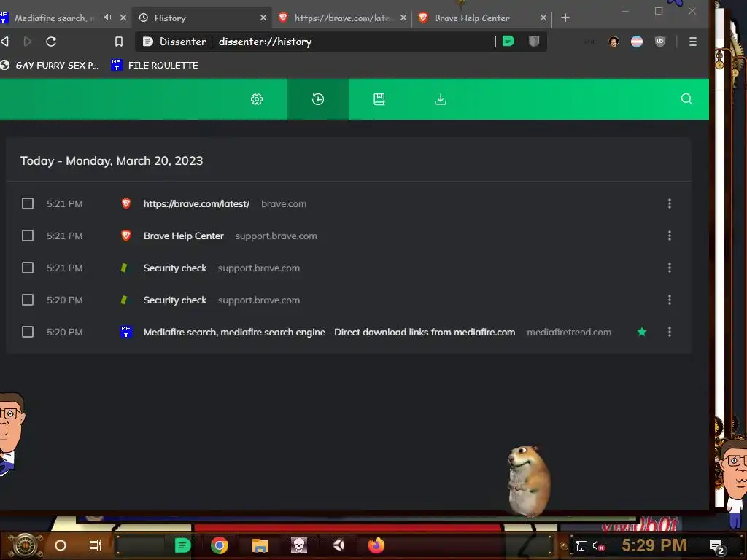The width and height of the screenshot is (747, 560).
Task: Check the box for https://brave.com/latest/ entry
Action: pyautogui.click(x=28, y=204)
